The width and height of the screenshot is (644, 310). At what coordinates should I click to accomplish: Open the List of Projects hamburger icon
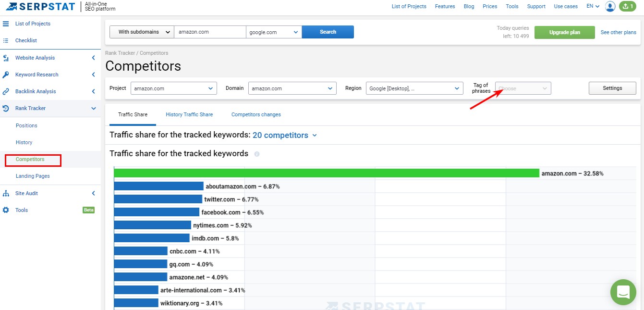pos(6,24)
